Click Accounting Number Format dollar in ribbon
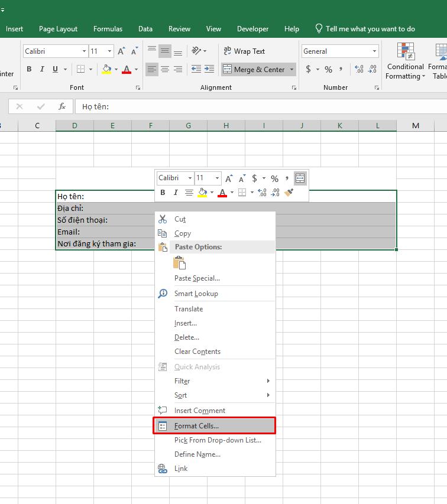The height and width of the screenshot is (504, 447). [309, 69]
